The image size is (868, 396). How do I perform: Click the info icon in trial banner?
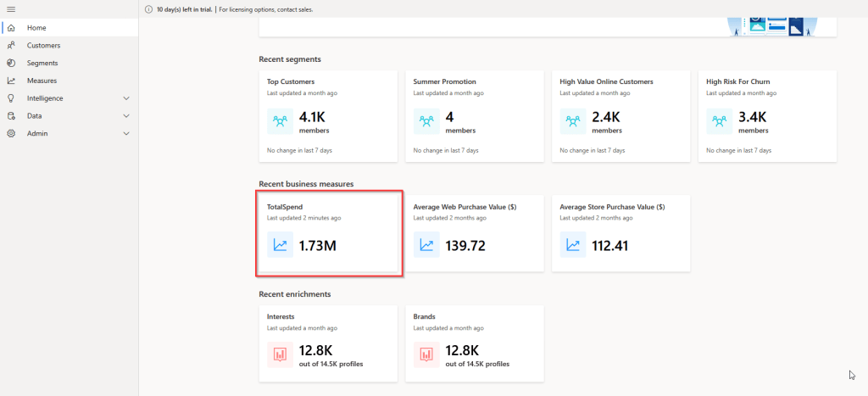149,9
